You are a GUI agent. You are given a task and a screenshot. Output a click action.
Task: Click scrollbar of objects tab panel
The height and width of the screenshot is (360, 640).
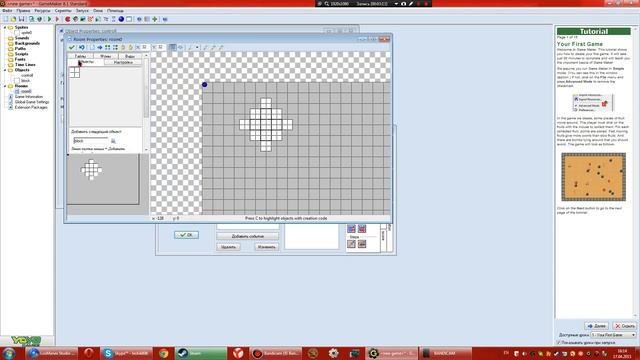pos(146,102)
